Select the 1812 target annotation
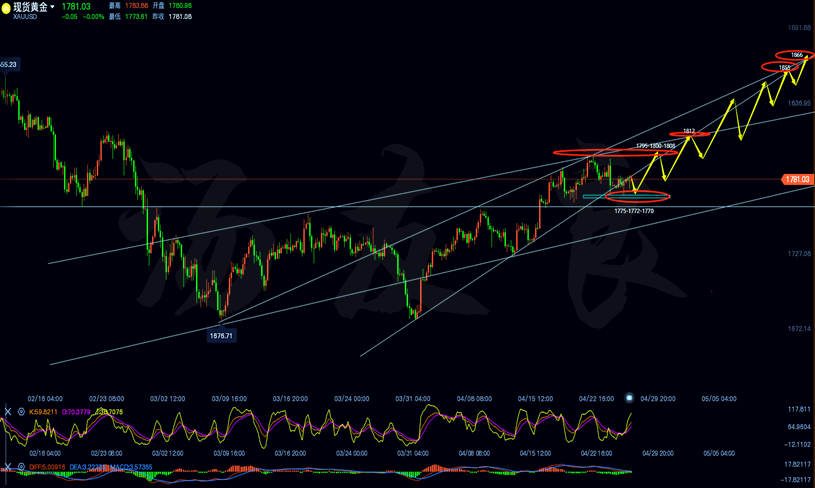The width and height of the screenshot is (815, 488). click(689, 132)
